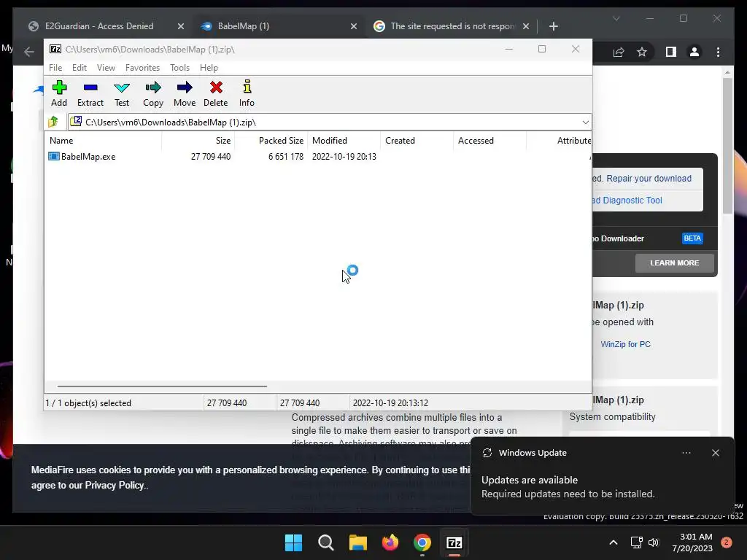Sort by the Created column header
The image size is (747, 560).
click(x=417, y=141)
